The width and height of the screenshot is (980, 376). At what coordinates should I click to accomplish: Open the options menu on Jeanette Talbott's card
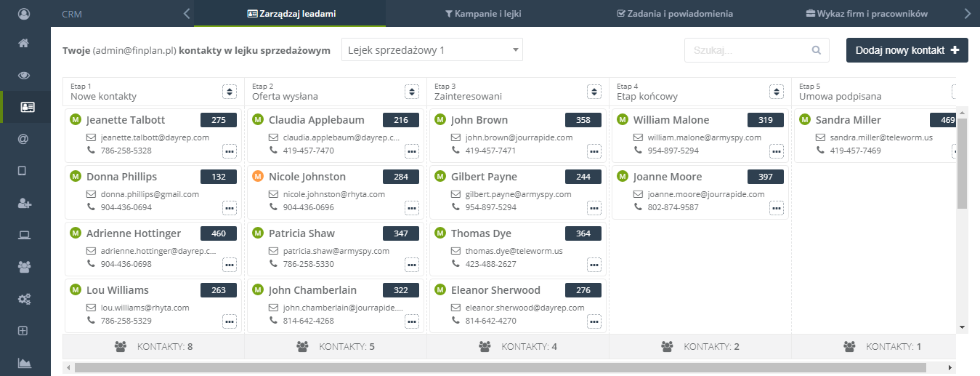[x=230, y=151]
